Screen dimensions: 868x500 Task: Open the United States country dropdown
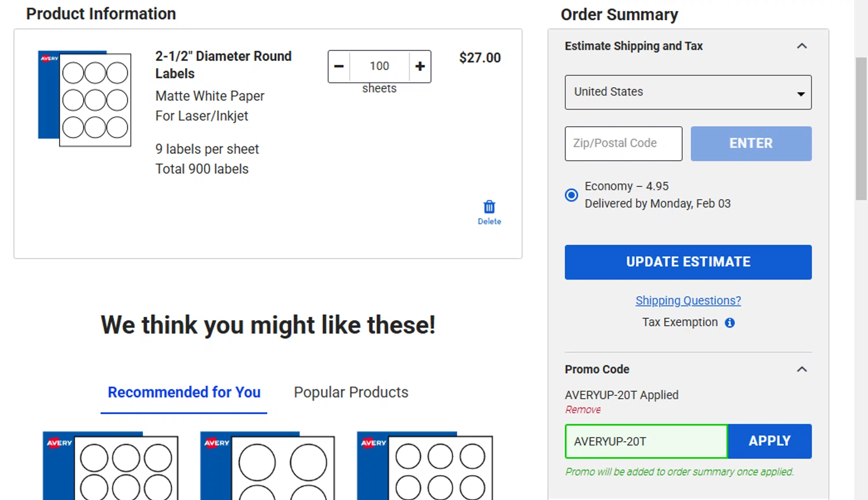pyautogui.click(x=688, y=92)
